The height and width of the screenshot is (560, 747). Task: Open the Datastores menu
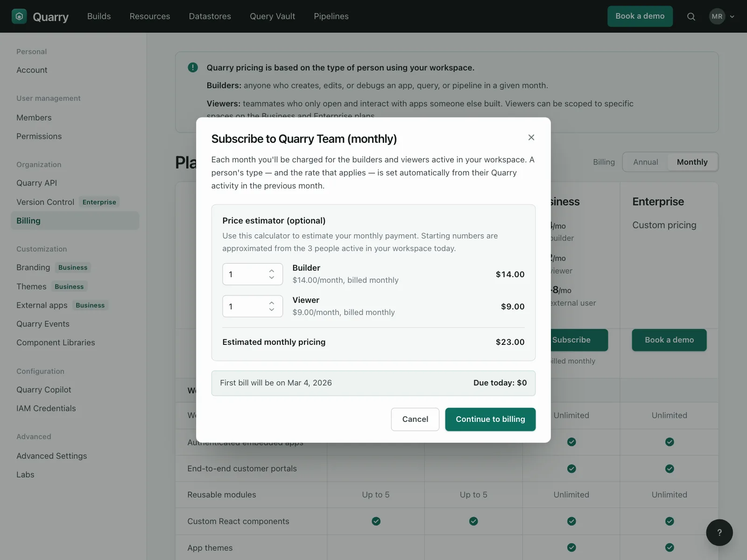210,16
